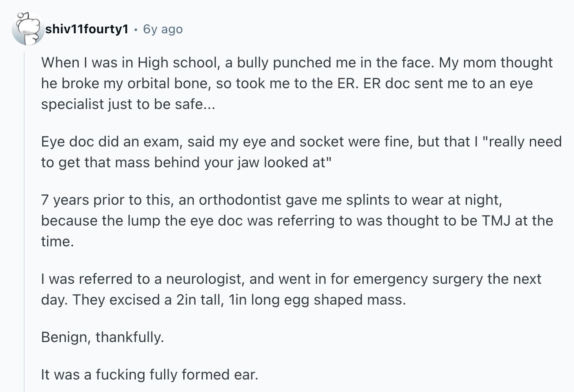This screenshot has width=574, height=392.
Task: Click the paragraph starting "When I was in High school"
Action: [297, 83]
